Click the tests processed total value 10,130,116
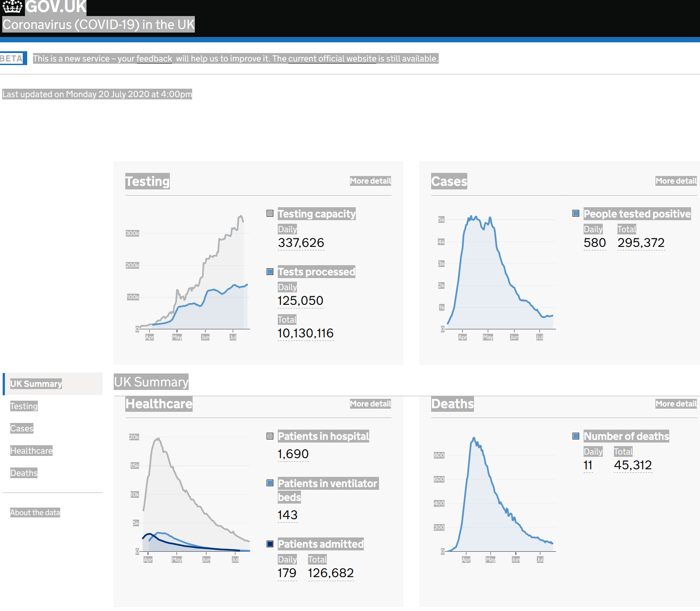 tap(305, 333)
